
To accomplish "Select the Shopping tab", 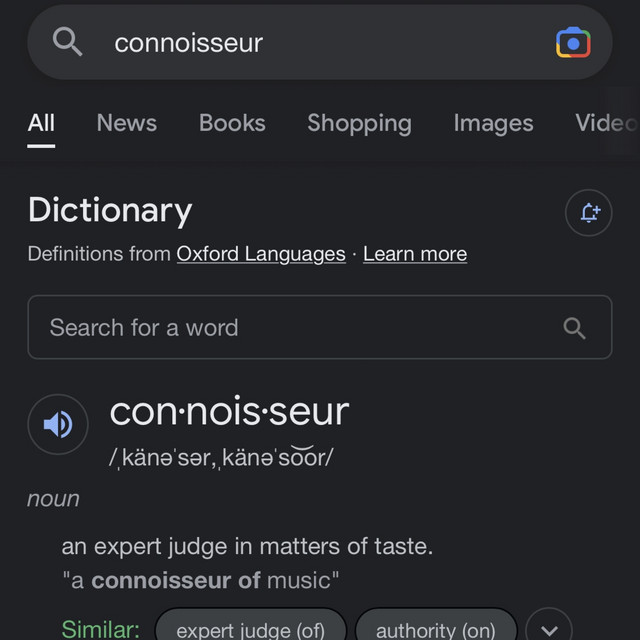I will 360,124.
